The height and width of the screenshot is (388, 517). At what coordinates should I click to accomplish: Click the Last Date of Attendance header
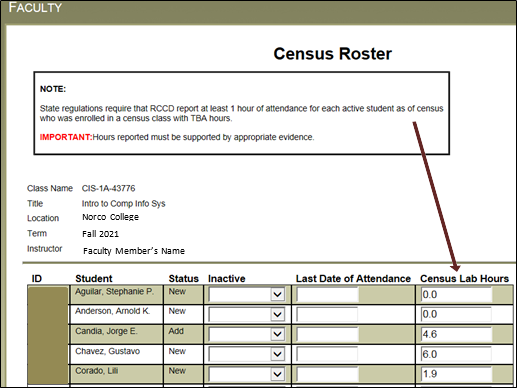coord(353,278)
